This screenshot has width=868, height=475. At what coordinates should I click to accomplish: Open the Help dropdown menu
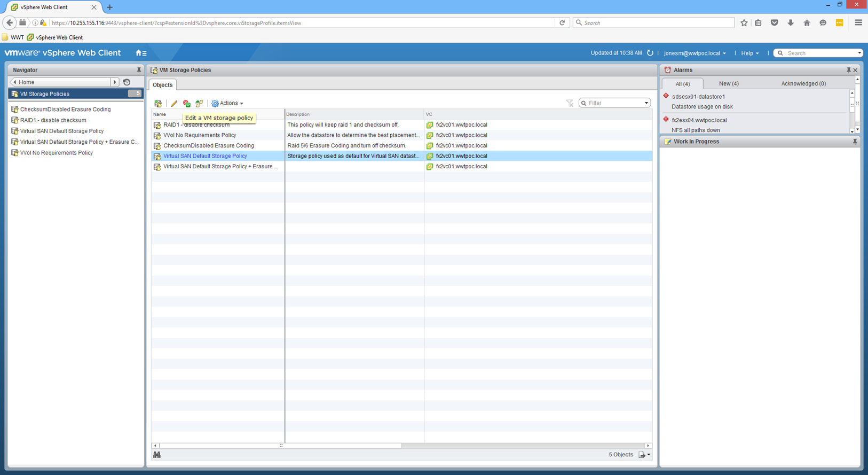pyautogui.click(x=749, y=53)
